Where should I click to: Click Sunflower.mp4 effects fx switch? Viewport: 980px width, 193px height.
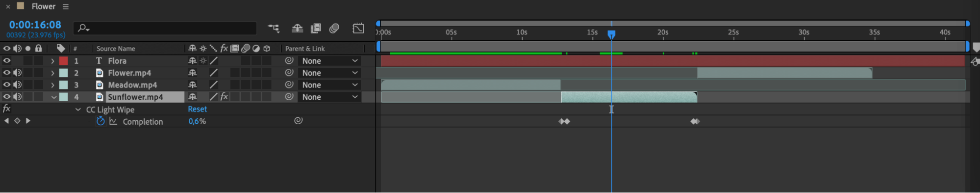[x=224, y=97]
